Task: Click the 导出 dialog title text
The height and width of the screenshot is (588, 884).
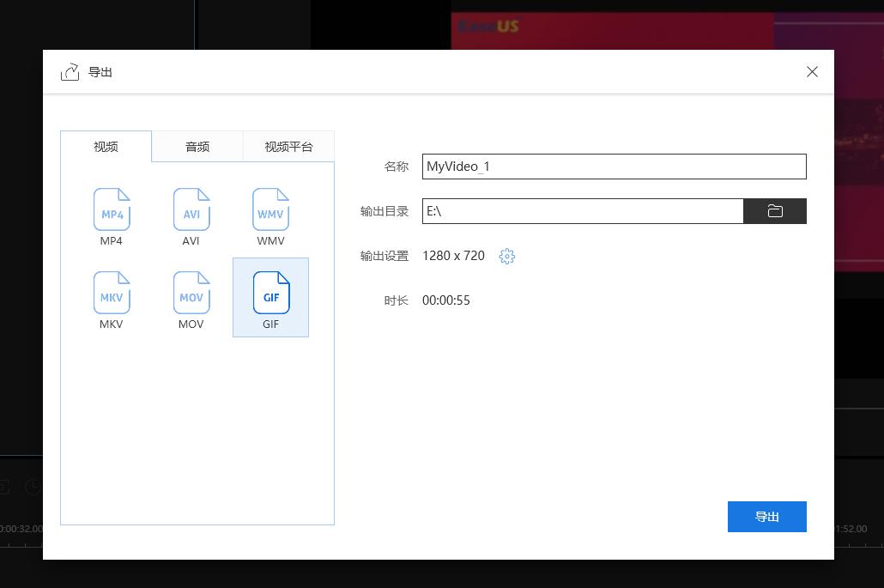Action: click(x=101, y=72)
